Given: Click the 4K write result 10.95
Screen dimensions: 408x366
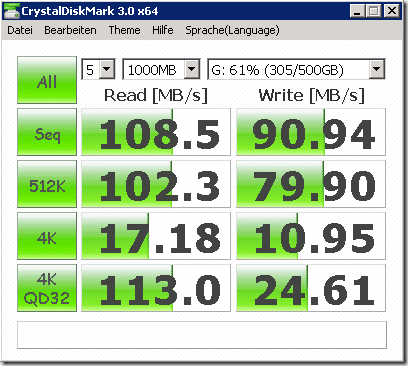Looking at the screenshot, I should 311,236.
